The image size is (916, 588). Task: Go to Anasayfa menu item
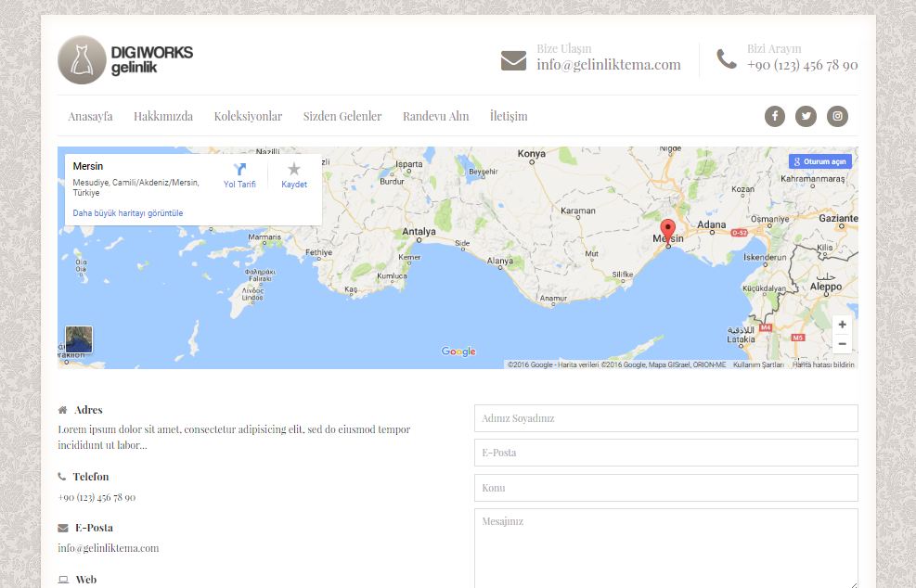(x=90, y=116)
